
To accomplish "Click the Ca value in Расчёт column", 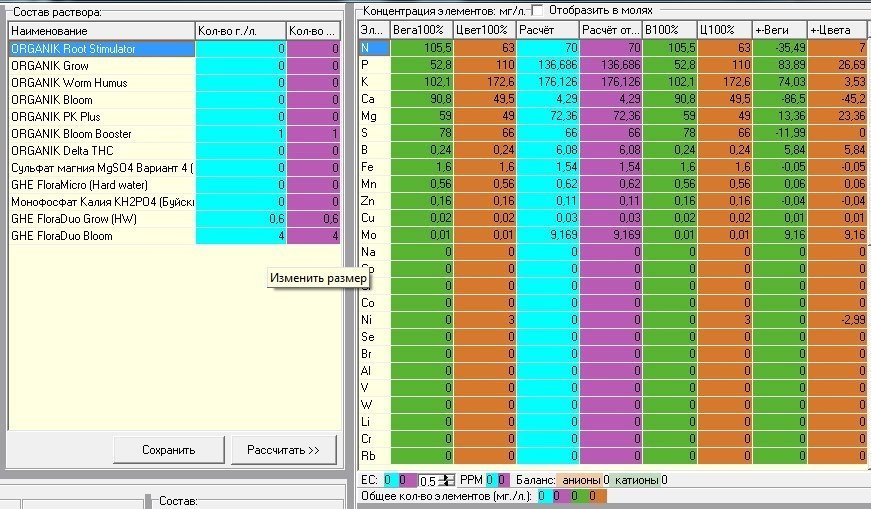I will (x=548, y=99).
